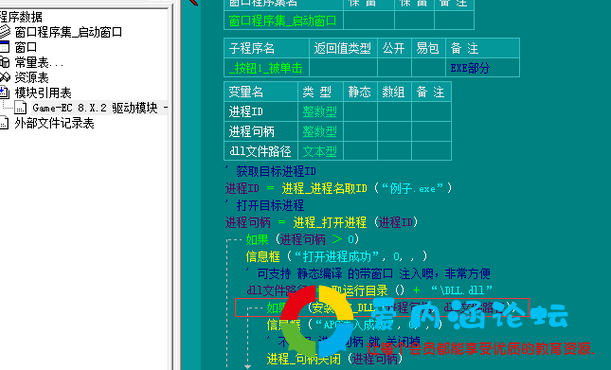The image size is (611, 370).
Task: Click the 窗口程序集_启动窗口 tree icon
Action: click(5, 32)
